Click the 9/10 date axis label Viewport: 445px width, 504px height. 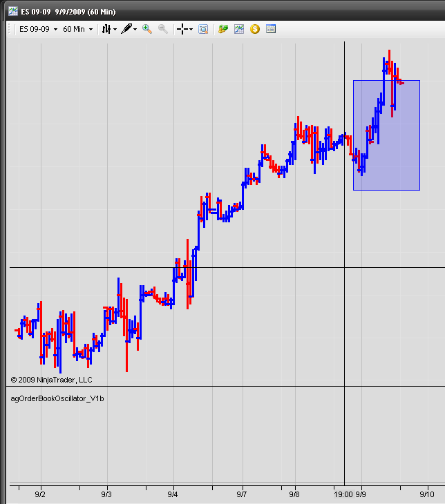coord(427,494)
